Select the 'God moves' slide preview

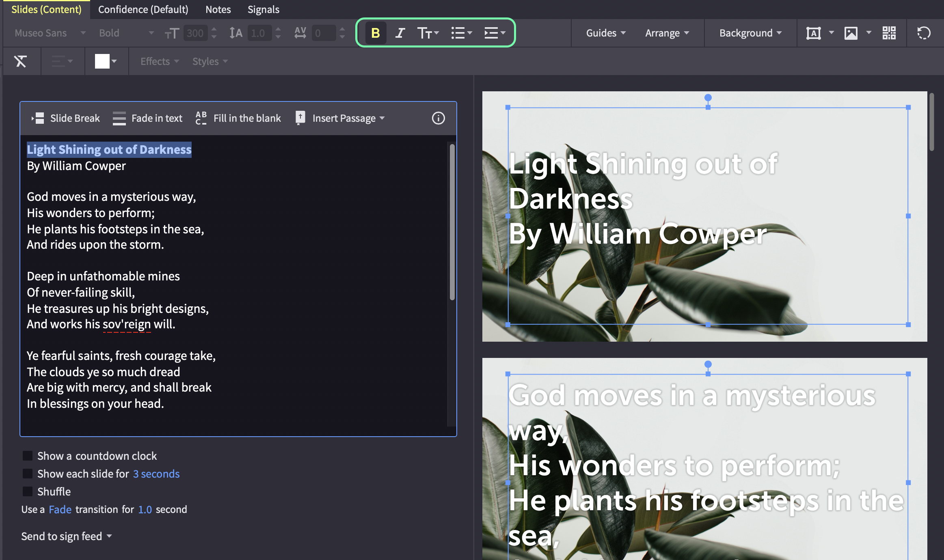tap(704, 459)
